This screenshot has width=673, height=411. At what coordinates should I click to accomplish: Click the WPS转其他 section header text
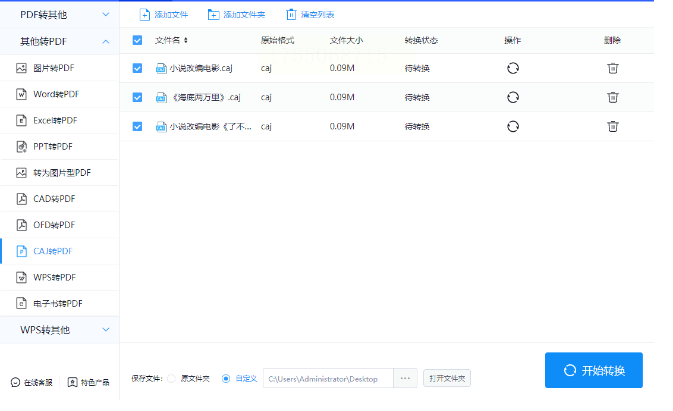click(45, 330)
